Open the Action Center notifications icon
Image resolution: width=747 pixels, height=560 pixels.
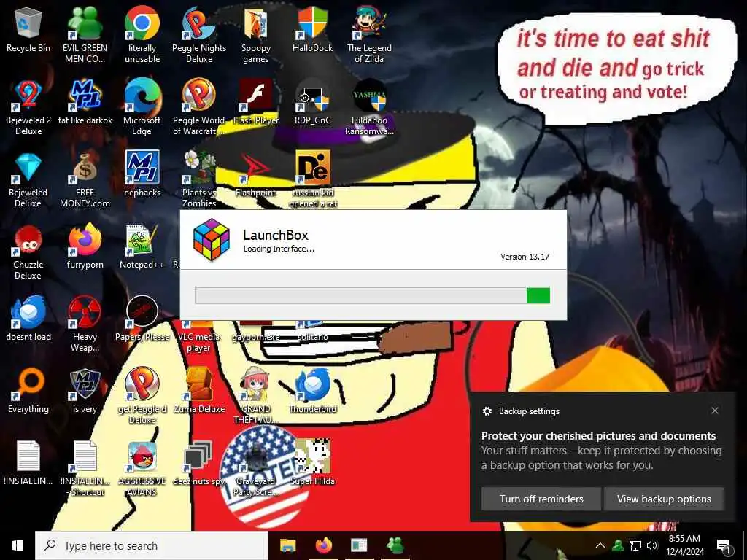(x=724, y=545)
